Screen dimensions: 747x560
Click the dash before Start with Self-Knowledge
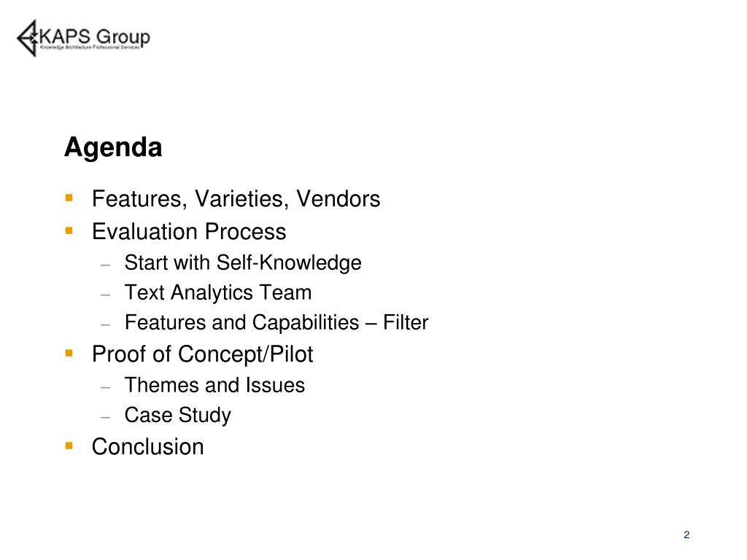(106, 265)
